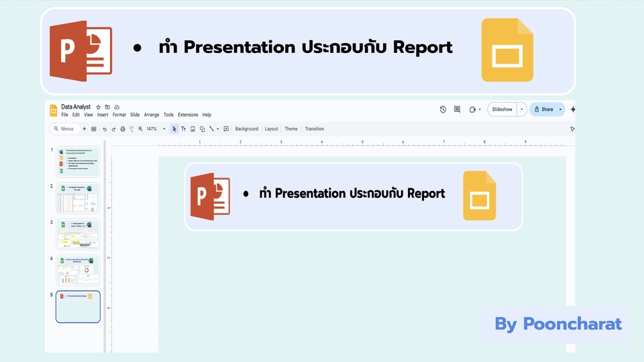Open version history clock icon
644x362 pixels.
coord(443,109)
